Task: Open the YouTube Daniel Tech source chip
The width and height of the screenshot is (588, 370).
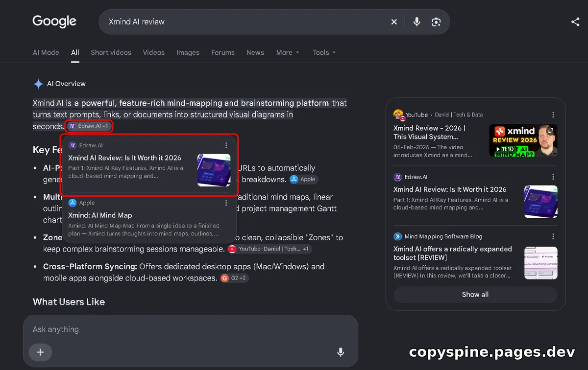Action: coord(269,249)
